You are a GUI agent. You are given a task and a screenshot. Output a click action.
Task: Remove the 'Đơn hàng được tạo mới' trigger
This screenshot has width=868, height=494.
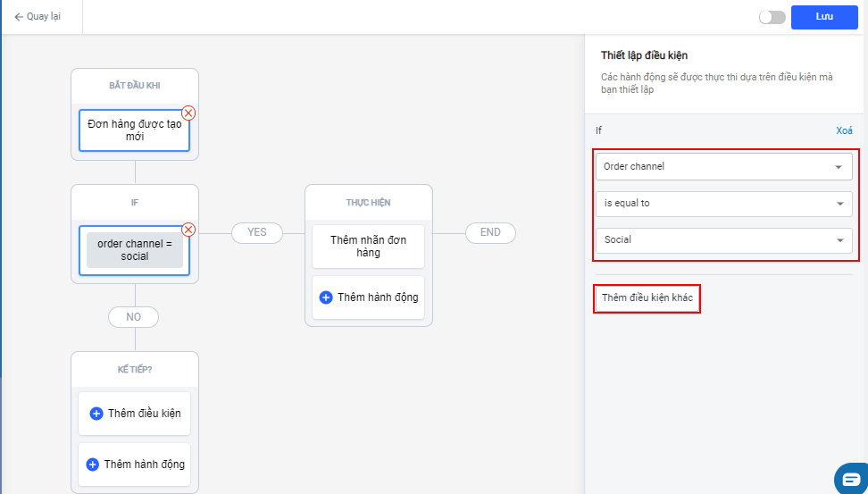tap(188, 113)
